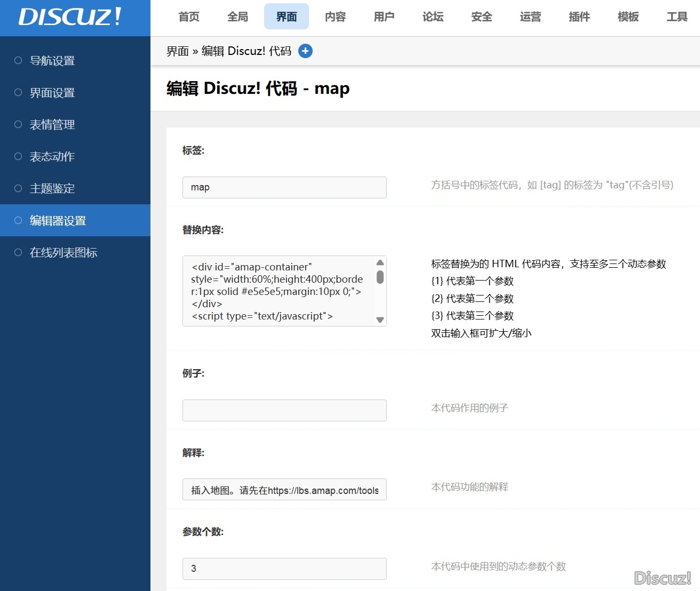Open the 界面 top navigation tab
Image resolution: width=700 pixels, height=591 pixels.
click(x=286, y=17)
